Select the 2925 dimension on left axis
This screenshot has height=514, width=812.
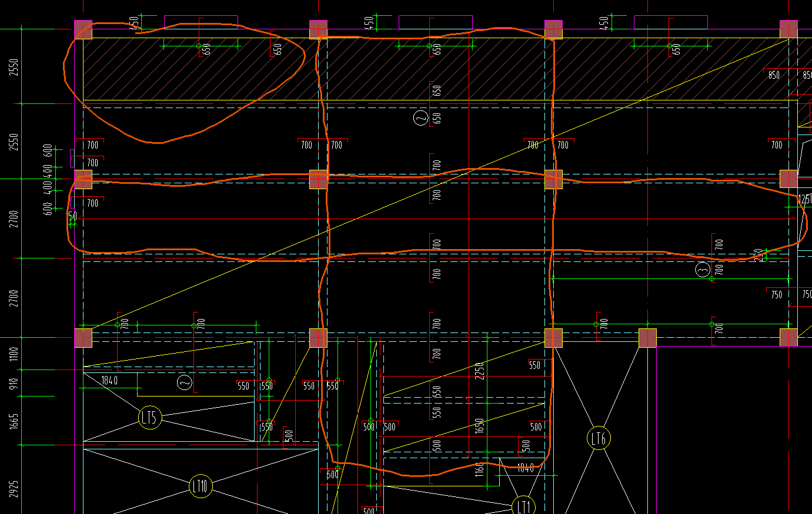[14, 489]
